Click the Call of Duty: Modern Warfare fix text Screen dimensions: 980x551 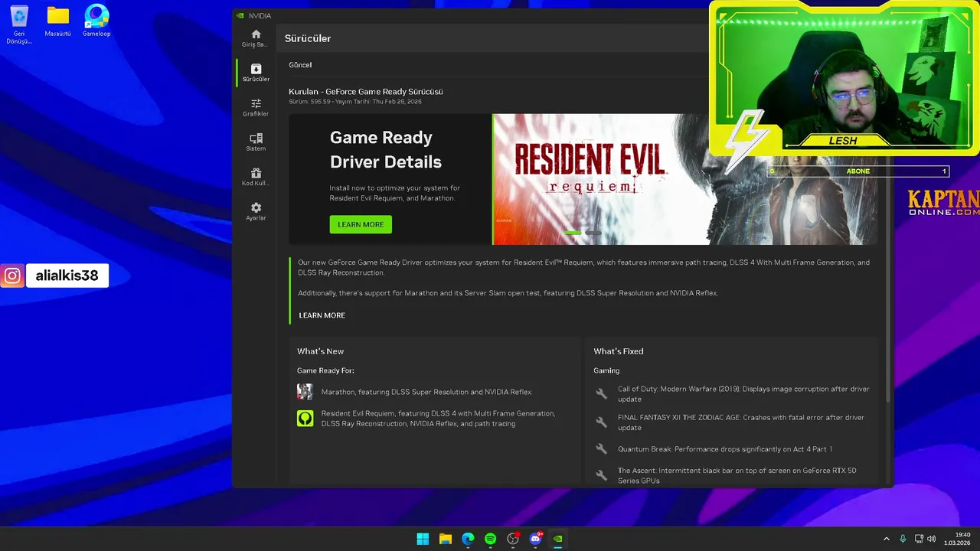tap(743, 394)
